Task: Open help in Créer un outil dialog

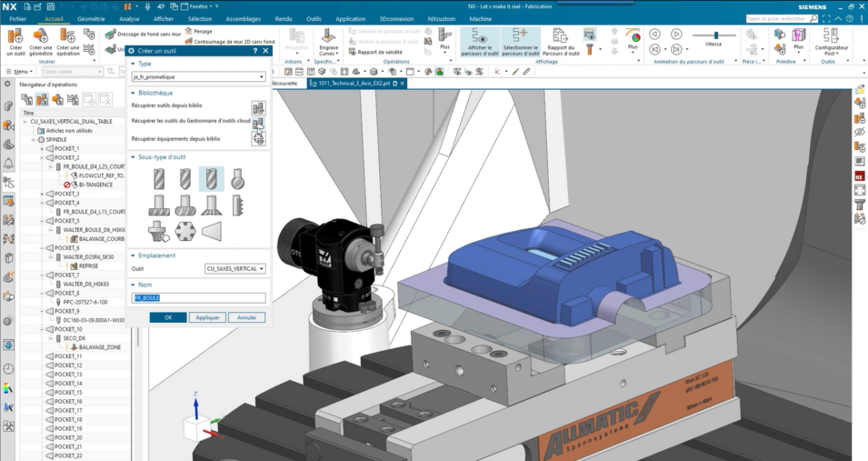Action: pos(255,50)
